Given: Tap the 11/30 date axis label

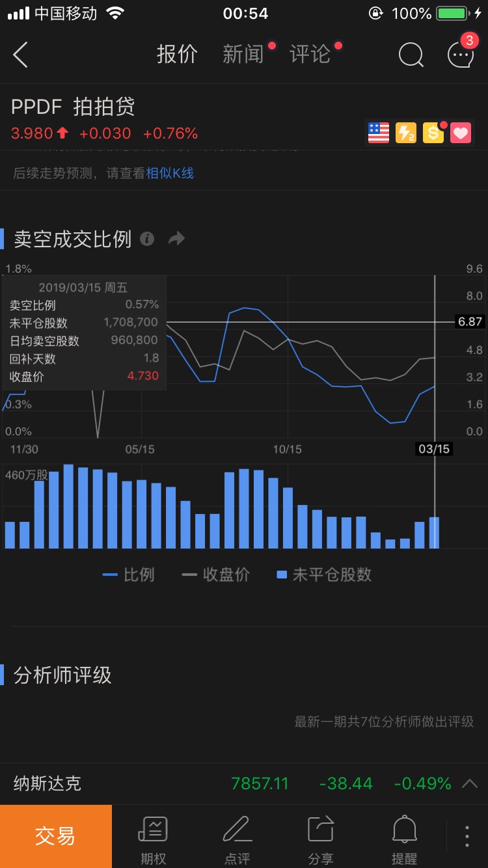Looking at the screenshot, I should pos(25,450).
